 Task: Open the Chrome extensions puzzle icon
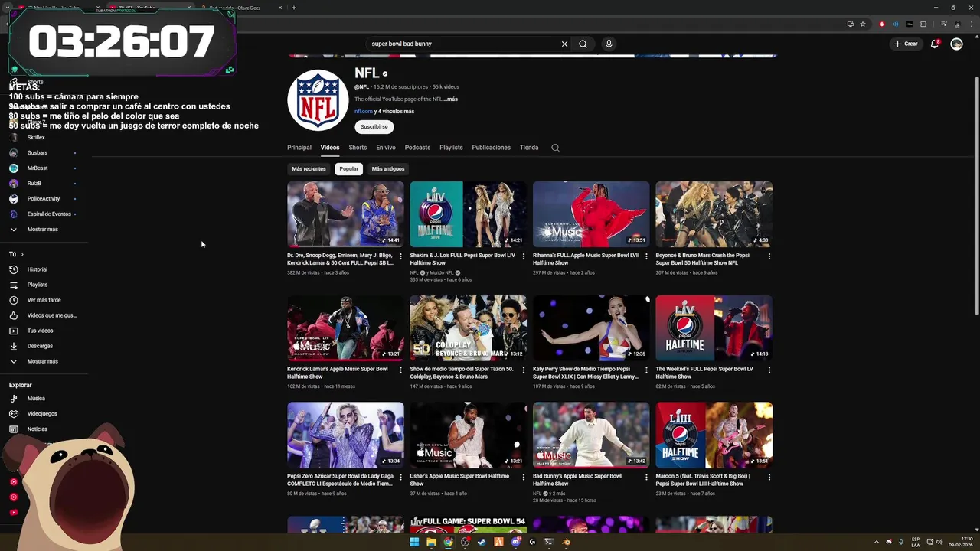pos(923,24)
